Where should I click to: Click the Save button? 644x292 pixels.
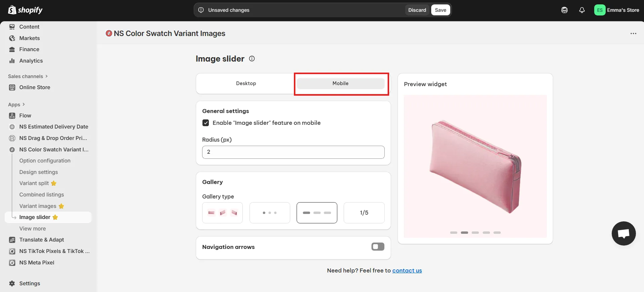pos(440,10)
